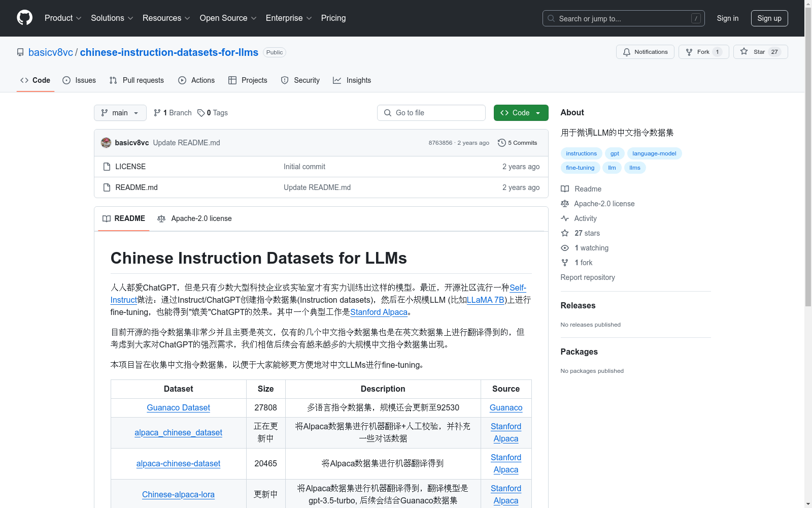Viewport: 812px width, 508px height.
Task: Click the Security tab shield icon
Action: click(x=285, y=80)
